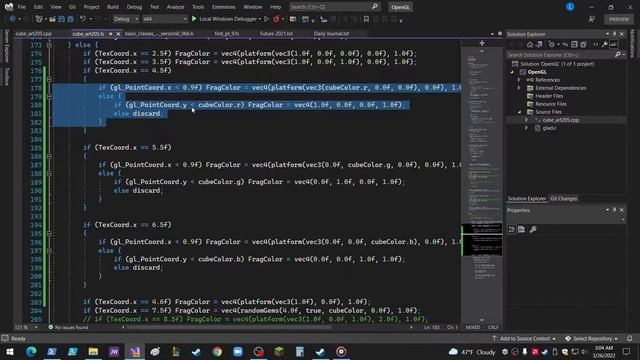The height and width of the screenshot is (360, 640).
Task: Click the New Project toolbar icon
Action: 39,19
